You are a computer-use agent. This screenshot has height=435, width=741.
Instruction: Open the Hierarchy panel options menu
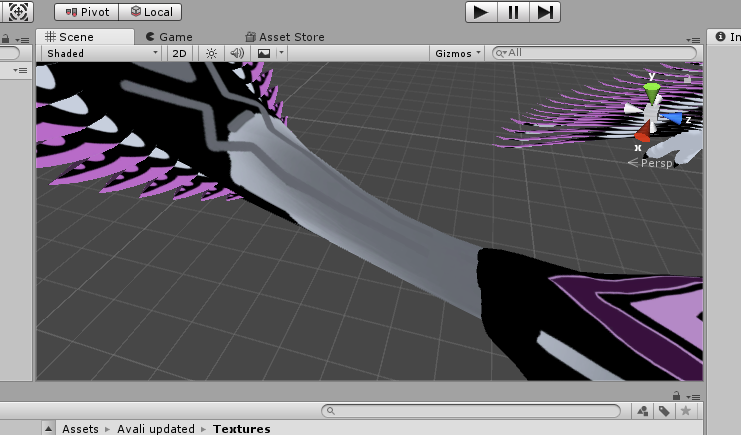pos(22,40)
